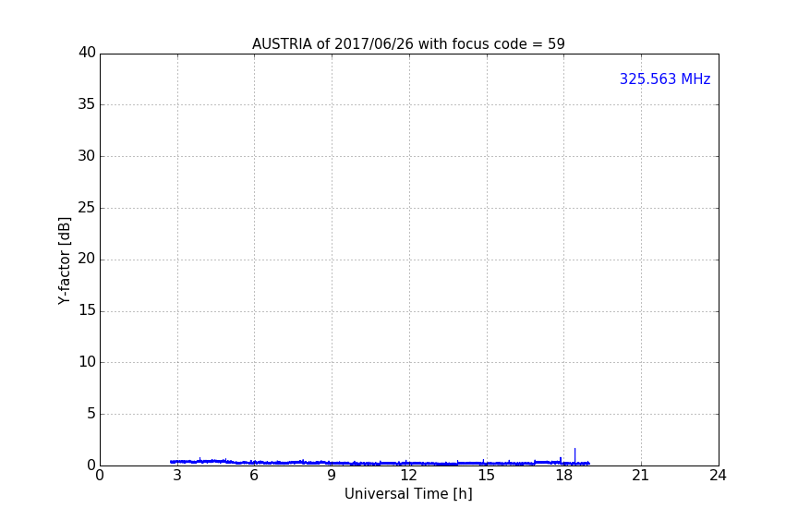Click the 'Universal Time [h]' axis label
This screenshot has width=798, height=532.
(x=408, y=494)
